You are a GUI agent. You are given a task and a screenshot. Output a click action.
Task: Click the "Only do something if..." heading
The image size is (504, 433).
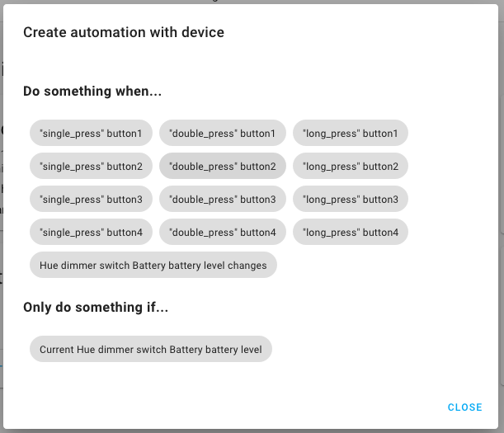point(97,308)
